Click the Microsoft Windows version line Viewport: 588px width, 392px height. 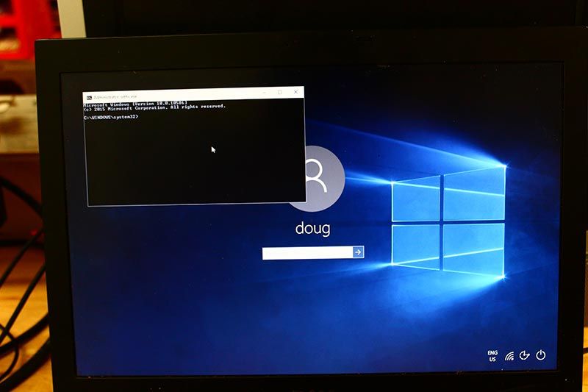[x=135, y=104]
